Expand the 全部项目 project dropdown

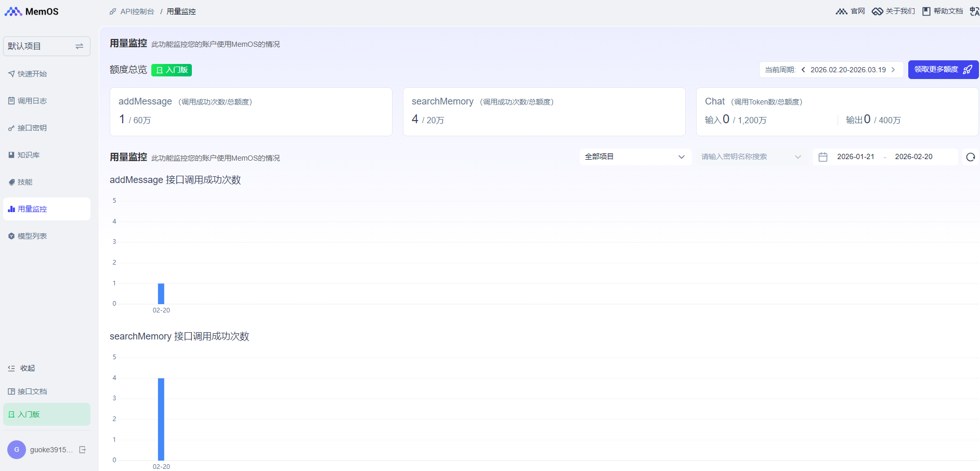(635, 157)
